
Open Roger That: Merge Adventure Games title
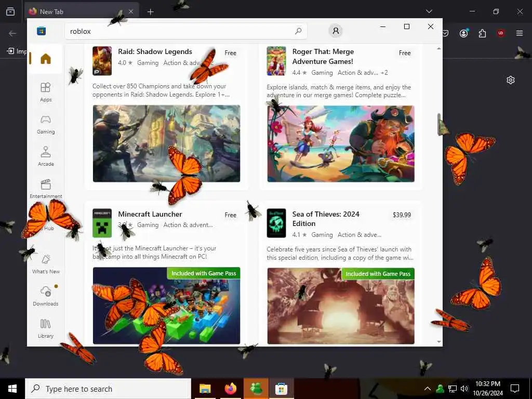[323, 56]
